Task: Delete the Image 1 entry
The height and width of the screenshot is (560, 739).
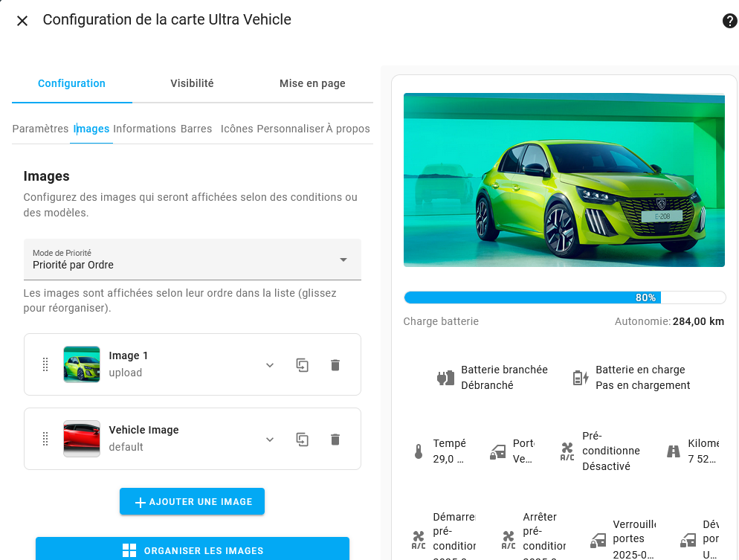Action: pos(335,365)
